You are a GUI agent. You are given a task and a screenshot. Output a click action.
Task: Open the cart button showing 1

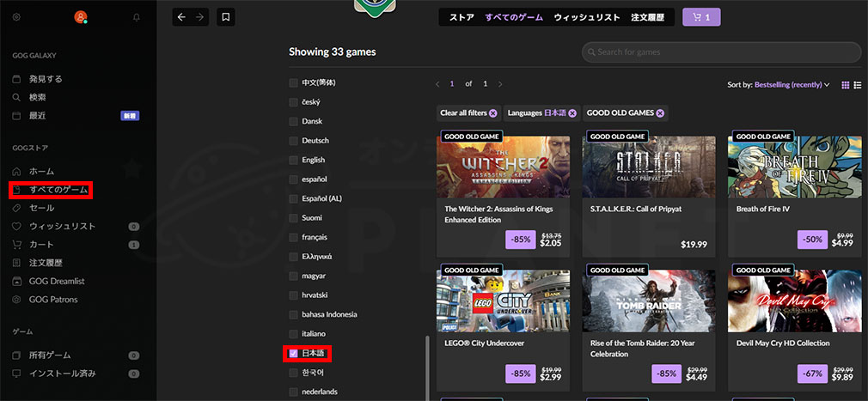[701, 17]
